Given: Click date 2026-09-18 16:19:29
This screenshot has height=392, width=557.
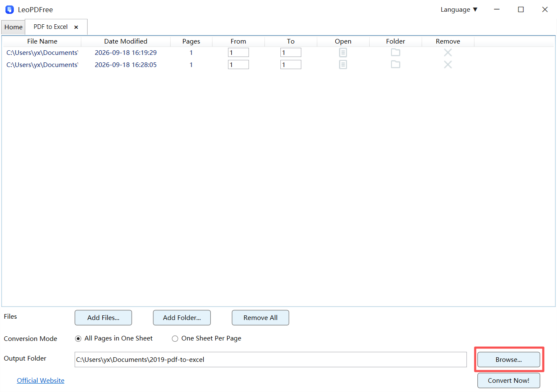Looking at the screenshot, I should [126, 52].
